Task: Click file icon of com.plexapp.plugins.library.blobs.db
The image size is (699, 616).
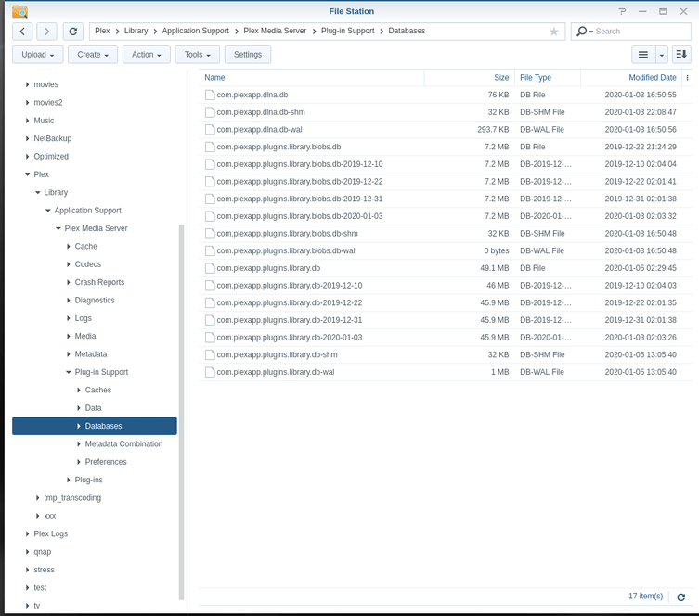Action: point(210,147)
